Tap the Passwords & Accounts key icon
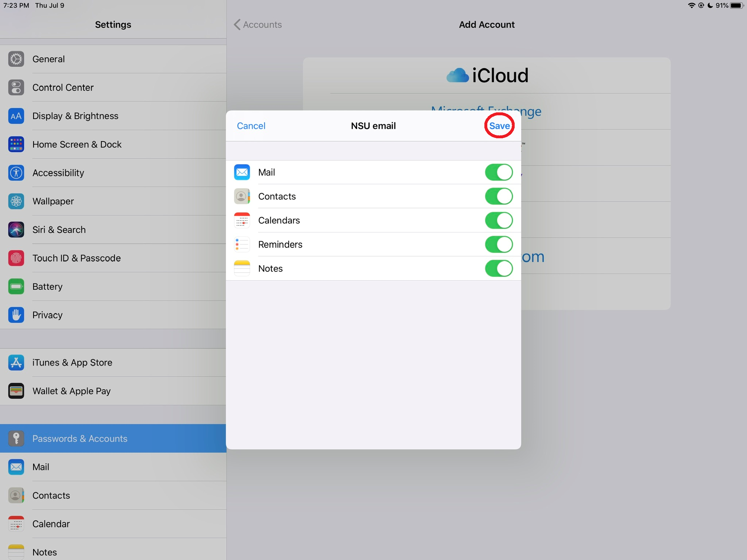The width and height of the screenshot is (747, 560). coord(16,439)
